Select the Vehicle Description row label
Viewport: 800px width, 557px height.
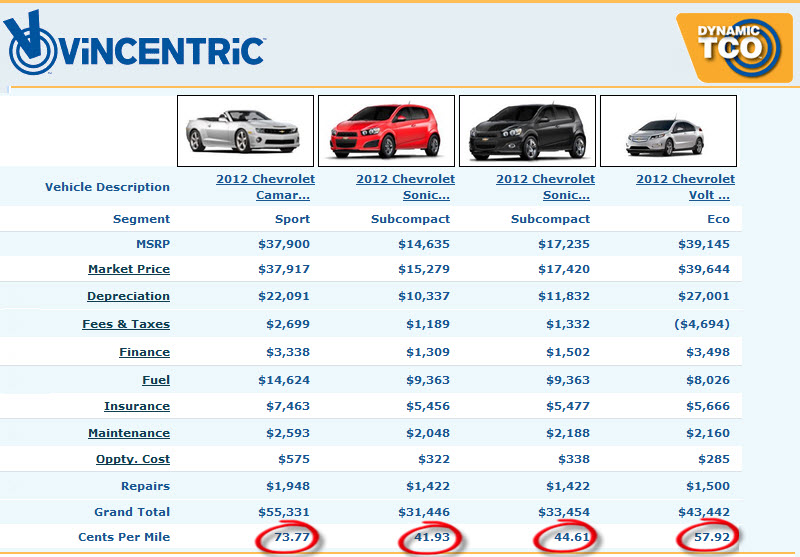108,187
